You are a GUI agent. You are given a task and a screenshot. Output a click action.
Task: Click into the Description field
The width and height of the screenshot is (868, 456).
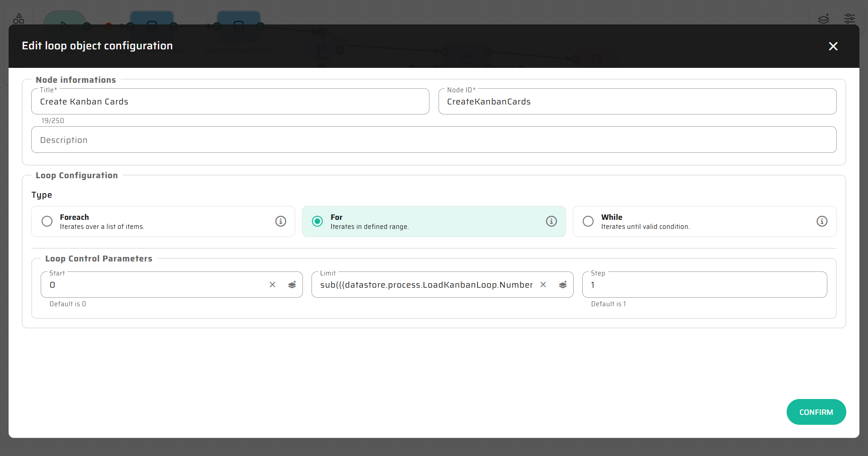433,140
